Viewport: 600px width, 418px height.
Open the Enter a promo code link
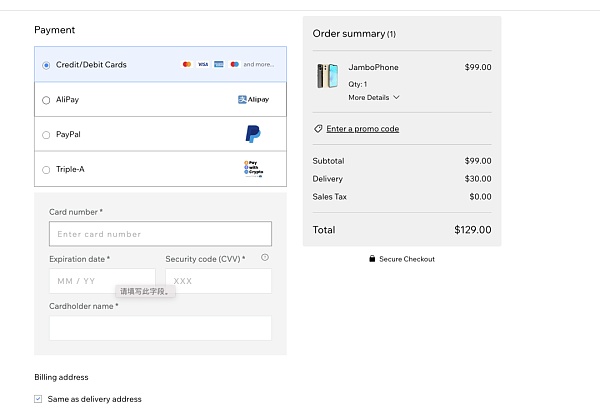[x=362, y=129]
